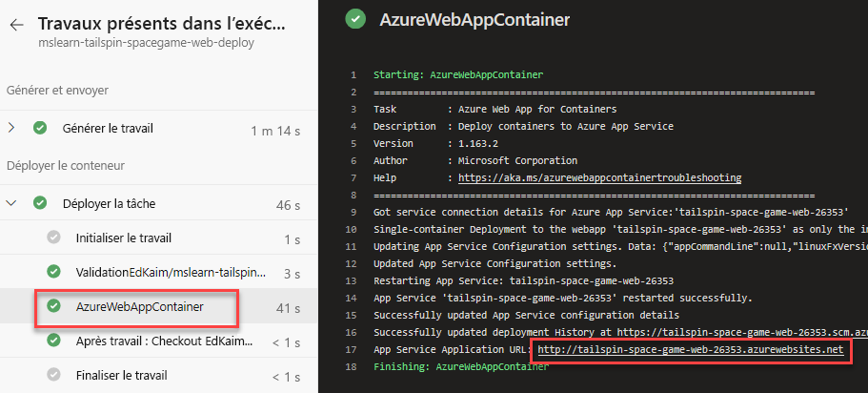Select the AzureWebAppContainer step
The image size is (868, 393).
click(x=159, y=306)
